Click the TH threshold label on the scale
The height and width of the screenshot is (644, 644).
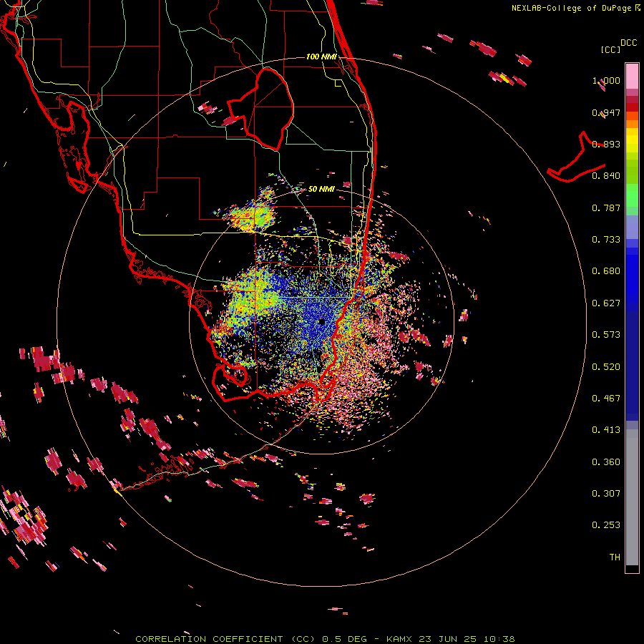615,557
